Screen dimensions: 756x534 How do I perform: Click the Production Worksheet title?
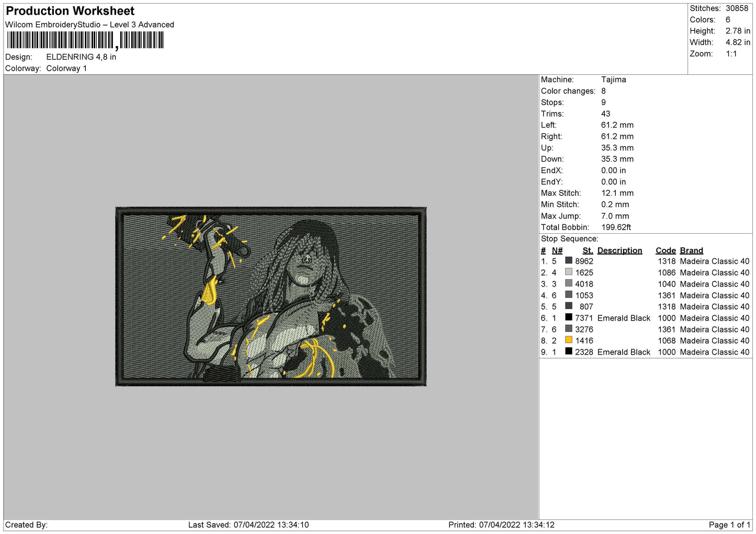(70, 11)
